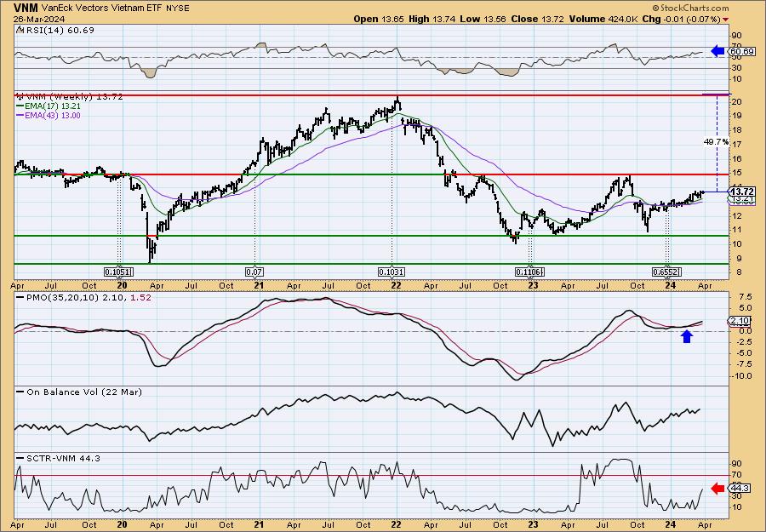This screenshot has height=532, width=766.
Task: Click the 16 tick on the price axis
Action: coord(737,159)
